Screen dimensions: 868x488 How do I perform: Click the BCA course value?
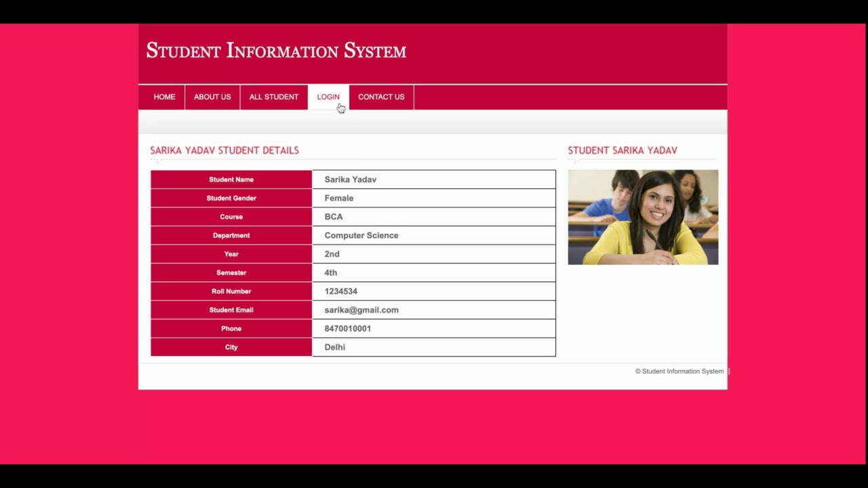334,217
